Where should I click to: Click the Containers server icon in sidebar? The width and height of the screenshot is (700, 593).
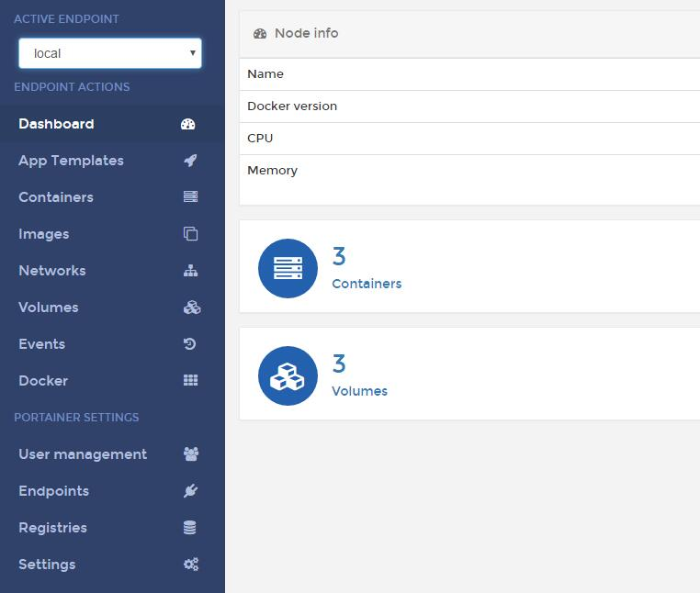(191, 196)
